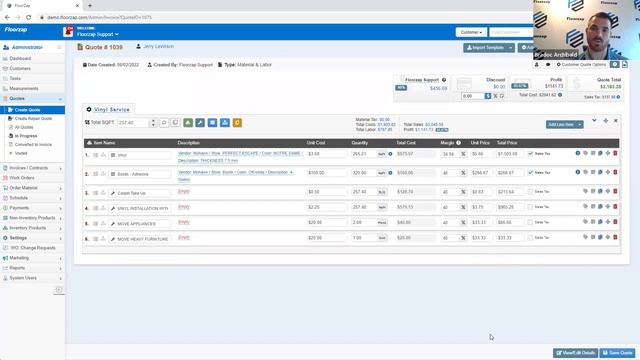The width and height of the screenshot is (640, 360).
Task: Check Sales Tax for Carpet Take Up
Action: point(530,191)
